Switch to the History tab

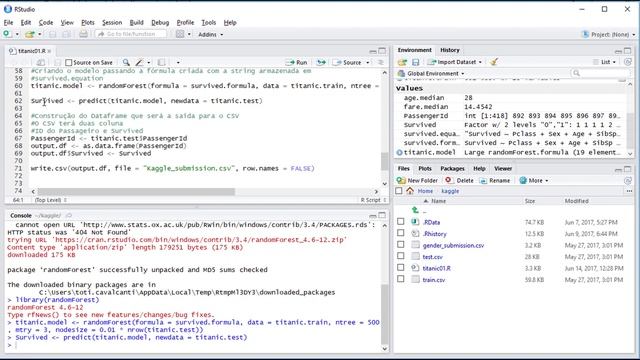(x=449, y=50)
